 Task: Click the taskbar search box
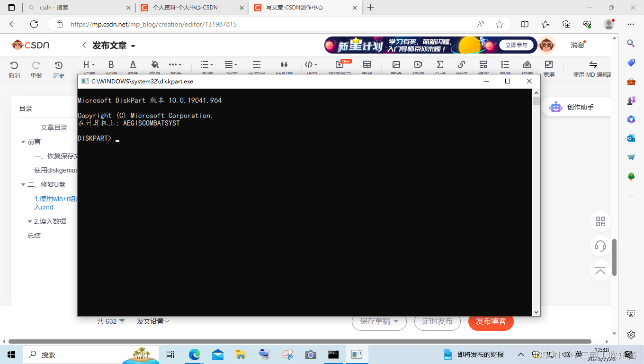click(92, 355)
